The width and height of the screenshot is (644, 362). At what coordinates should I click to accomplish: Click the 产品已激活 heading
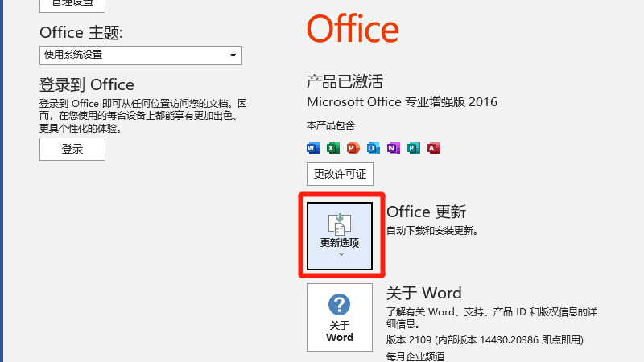(345, 81)
